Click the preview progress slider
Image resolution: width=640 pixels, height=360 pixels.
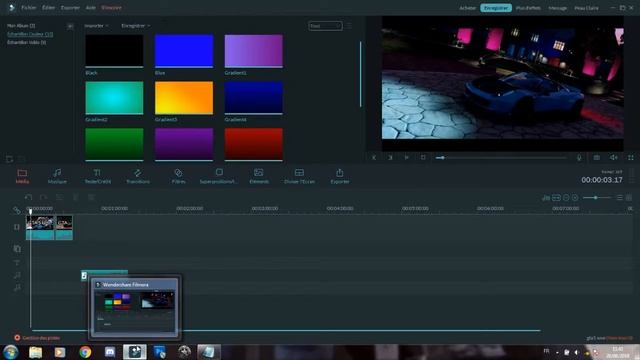[501, 158]
